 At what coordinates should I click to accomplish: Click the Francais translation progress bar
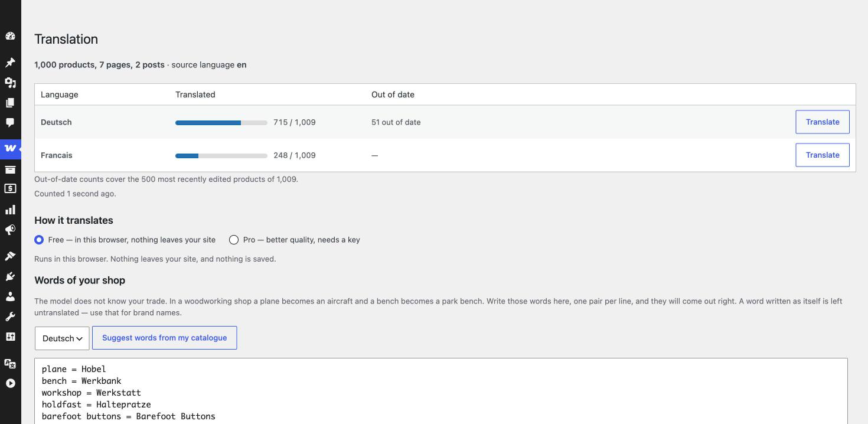221,156
